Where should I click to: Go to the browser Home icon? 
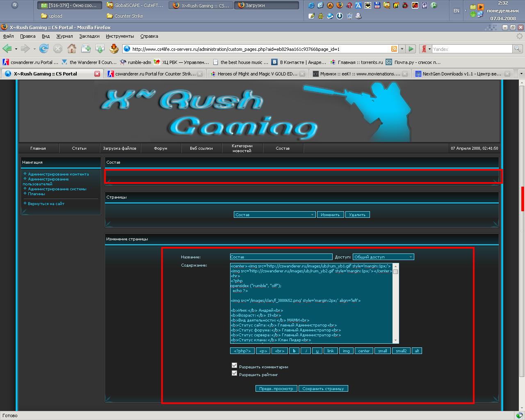72,49
